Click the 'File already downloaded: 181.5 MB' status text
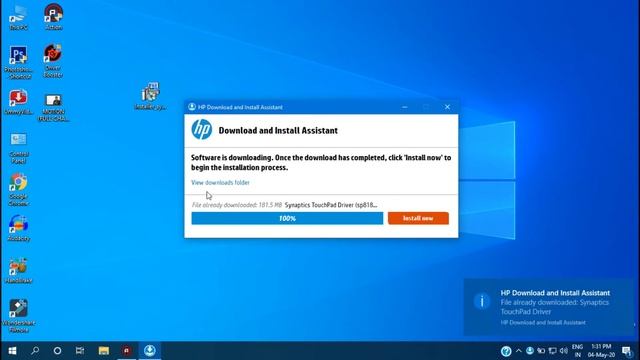The height and width of the screenshot is (360, 640). point(237,205)
